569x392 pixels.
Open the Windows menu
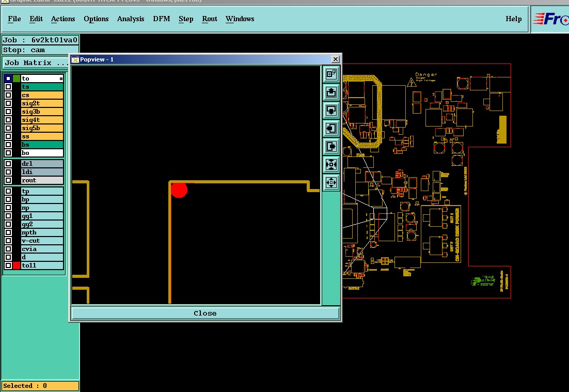[x=240, y=19]
